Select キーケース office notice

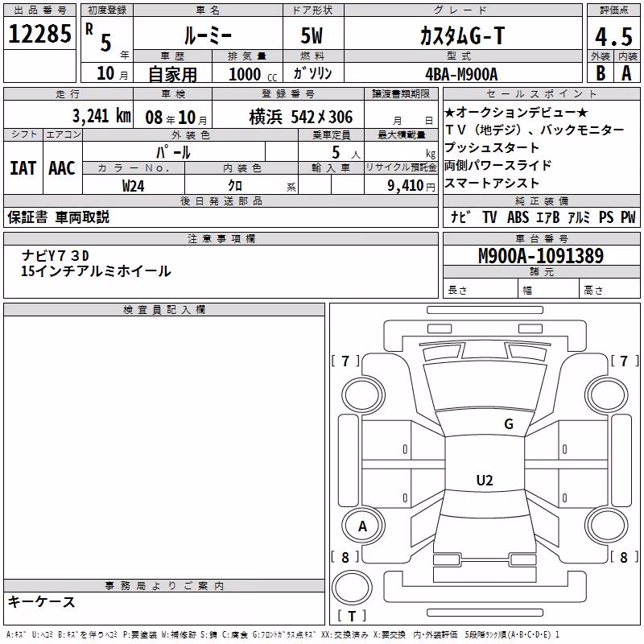[42, 601]
